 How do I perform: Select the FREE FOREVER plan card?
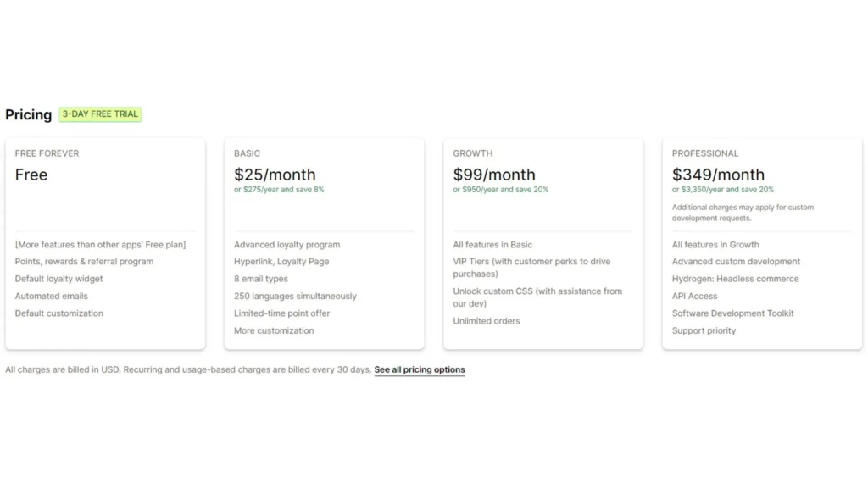(105, 203)
